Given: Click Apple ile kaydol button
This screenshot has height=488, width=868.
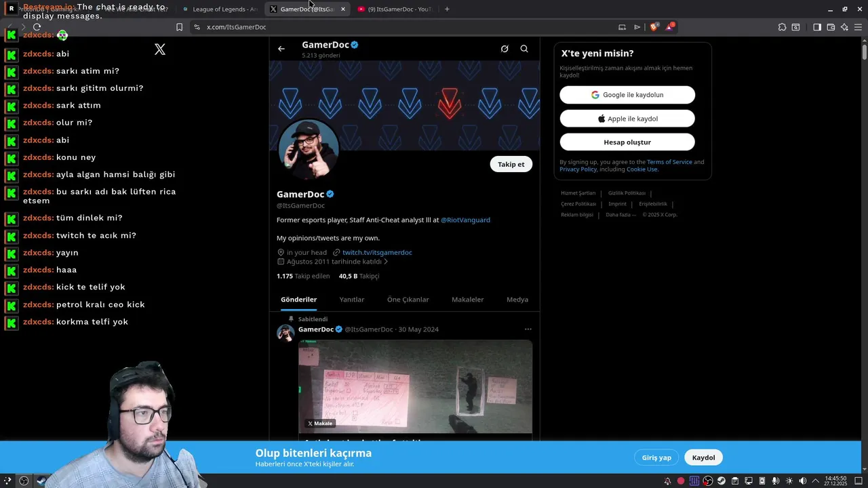Looking at the screenshot, I should pos(627,119).
